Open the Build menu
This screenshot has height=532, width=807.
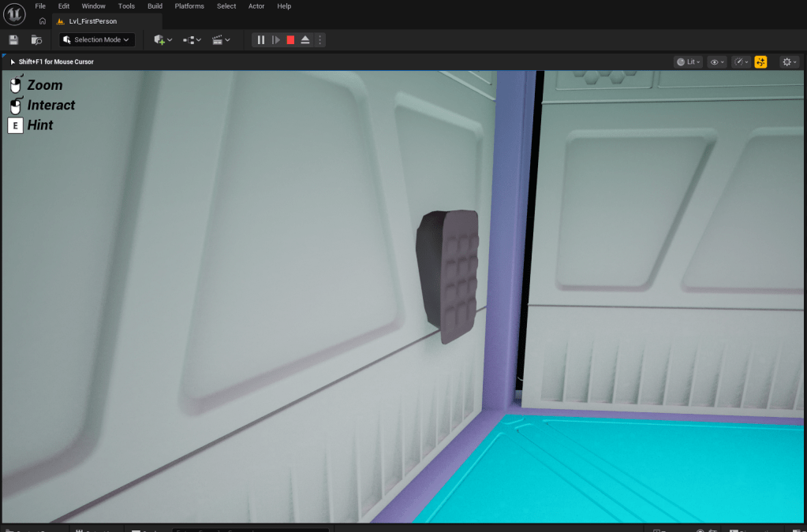click(x=155, y=6)
